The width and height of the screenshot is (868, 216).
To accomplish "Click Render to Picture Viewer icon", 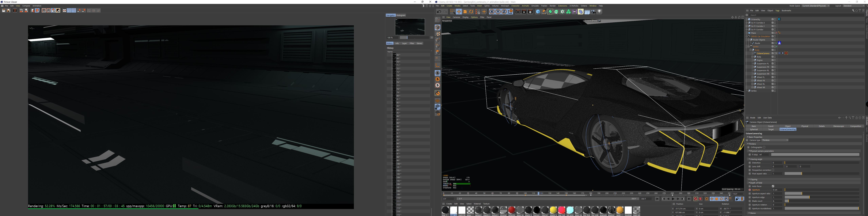I will (x=524, y=11).
